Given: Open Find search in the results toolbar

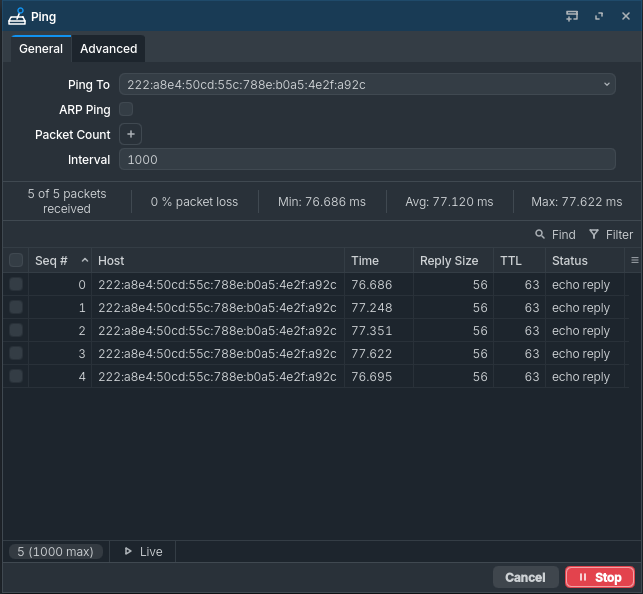Looking at the screenshot, I should tap(555, 234).
